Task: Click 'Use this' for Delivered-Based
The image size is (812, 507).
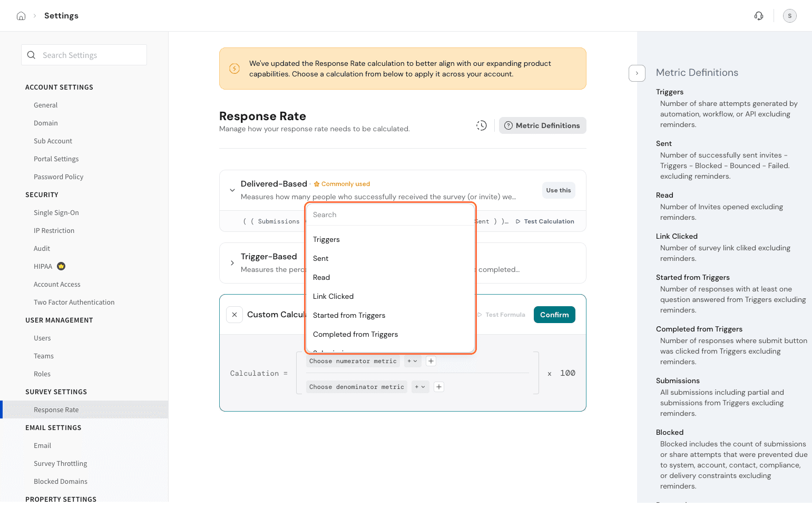Action: pyautogui.click(x=558, y=190)
